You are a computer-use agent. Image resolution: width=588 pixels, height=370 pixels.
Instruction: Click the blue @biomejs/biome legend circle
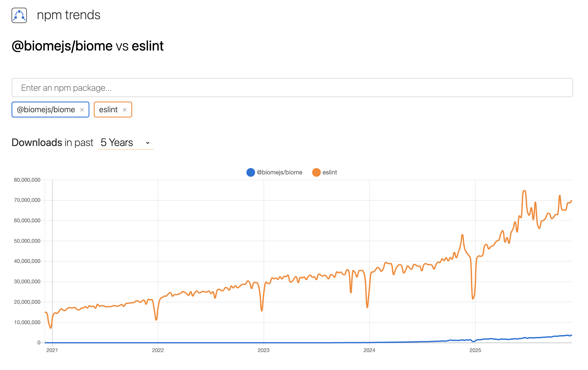coord(250,172)
